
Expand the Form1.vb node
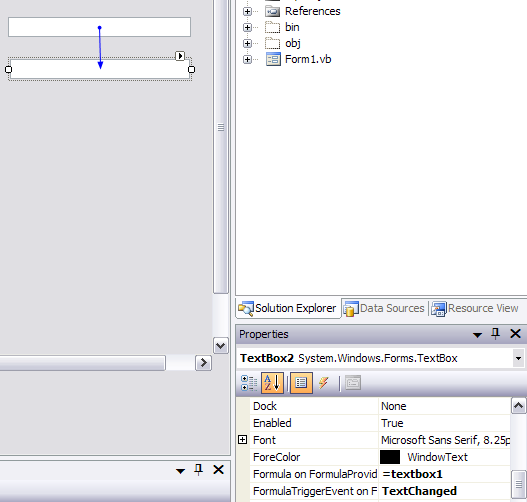point(247,59)
